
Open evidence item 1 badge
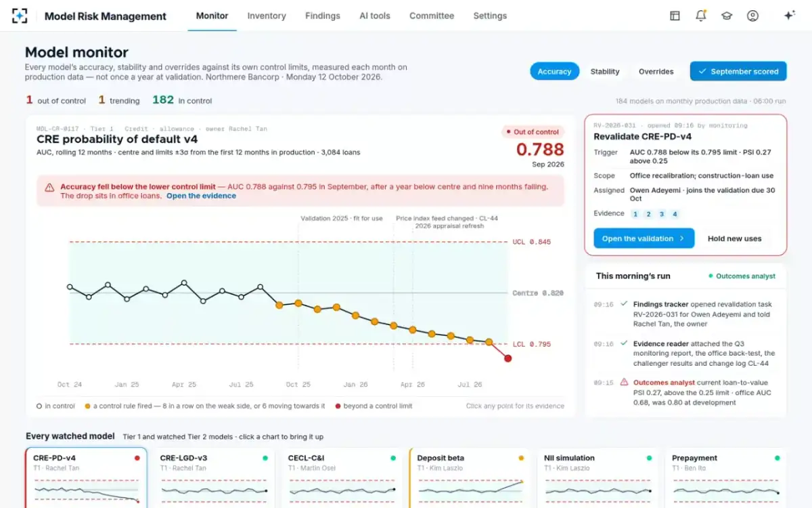point(635,214)
